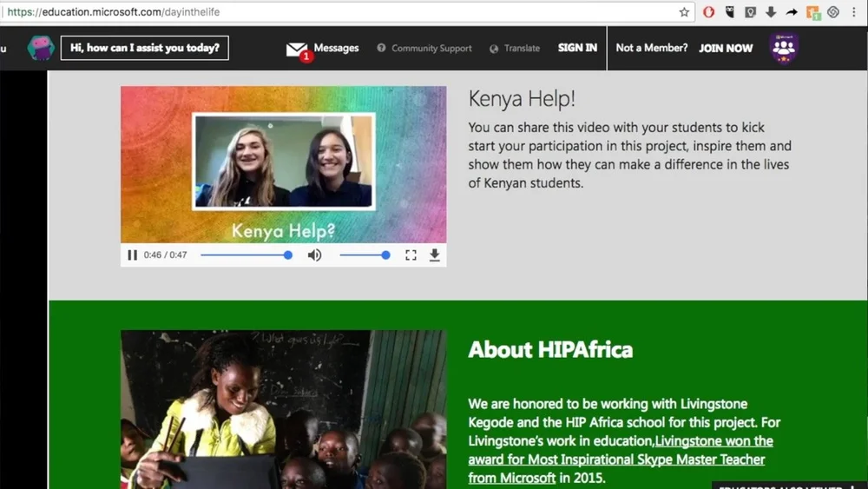
Task: Click the purple community badge icon
Action: (x=783, y=49)
